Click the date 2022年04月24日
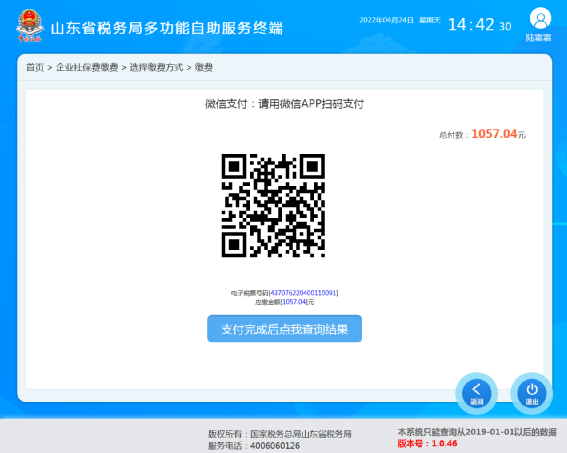 (386, 20)
